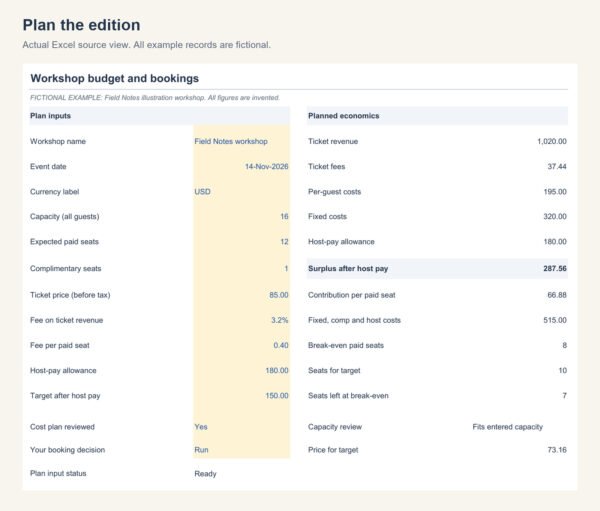Viewport: 600px width, 511px height.
Task: Click the 'Your booking decision' label
Action: tap(67, 450)
